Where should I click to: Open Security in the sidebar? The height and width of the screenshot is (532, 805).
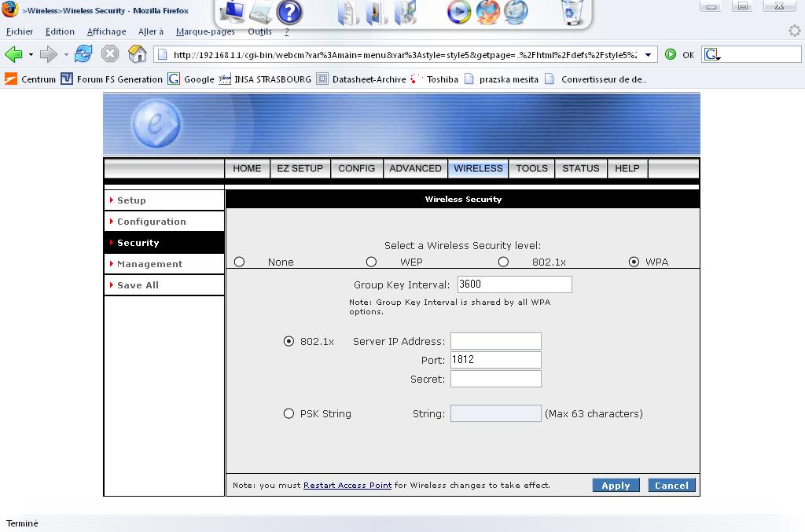point(164,243)
